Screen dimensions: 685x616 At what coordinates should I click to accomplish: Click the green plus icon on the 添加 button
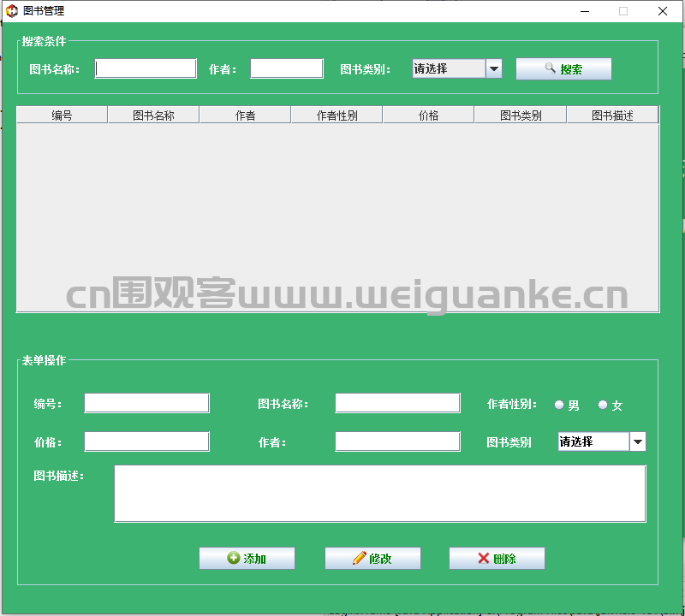click(234, 558)
